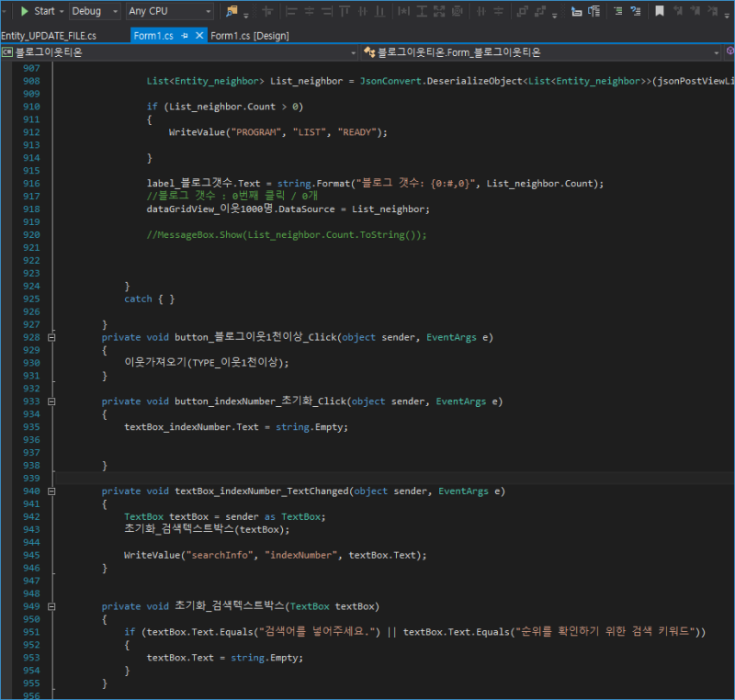This screenshot has height=700, width=735.
Task: Select the Form1.cs code tab
Action: click(153, 36)
